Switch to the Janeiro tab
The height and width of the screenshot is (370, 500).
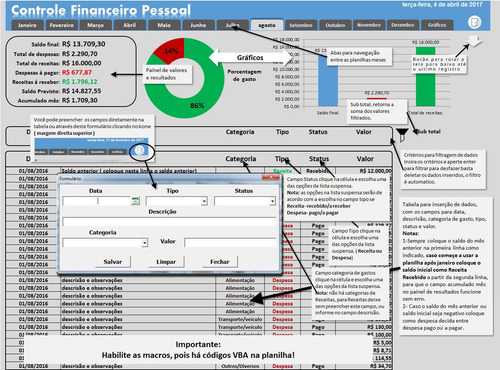pyautogui.click(x=27, y=25)
